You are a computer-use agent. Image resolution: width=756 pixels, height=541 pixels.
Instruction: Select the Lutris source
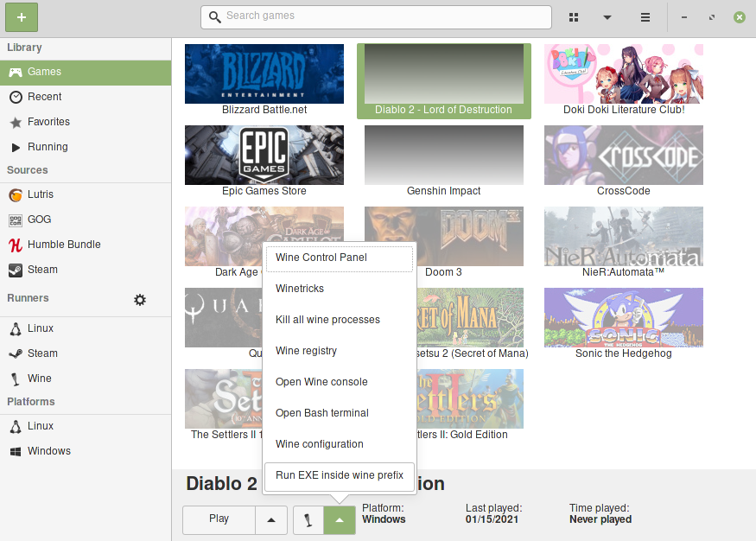pos(86,194)
